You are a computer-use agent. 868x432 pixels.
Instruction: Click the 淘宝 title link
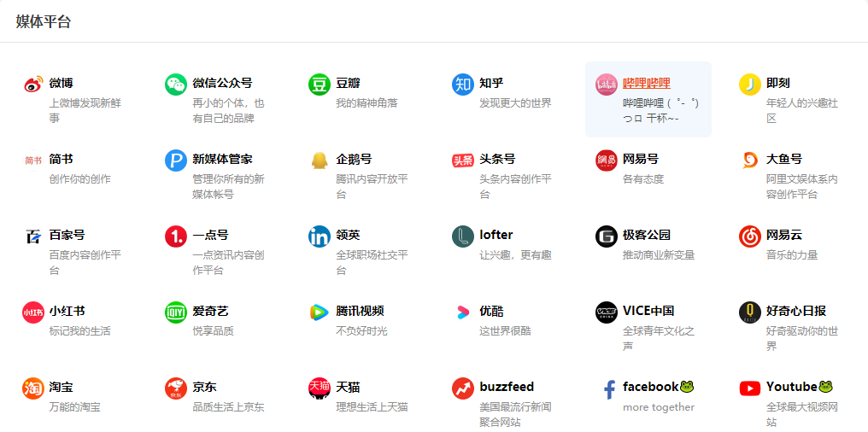(x=61, y=387)
